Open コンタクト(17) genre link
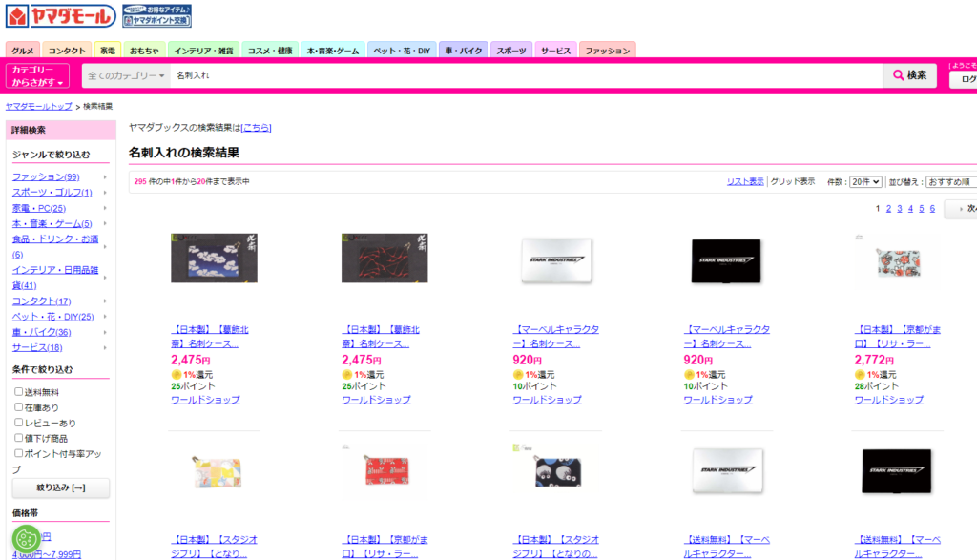Image resolution: width=977 pixels, height=560 pixels. [x=41, y=301]
